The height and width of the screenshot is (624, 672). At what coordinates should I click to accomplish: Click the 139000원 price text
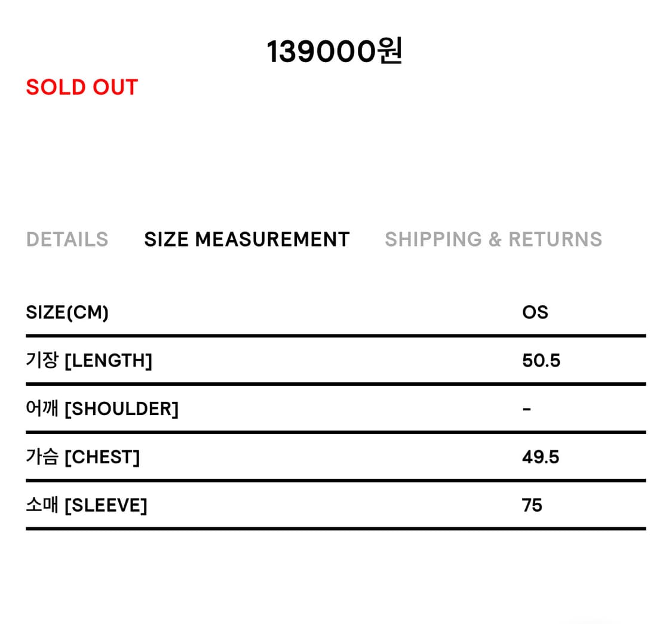coord(334,52)
